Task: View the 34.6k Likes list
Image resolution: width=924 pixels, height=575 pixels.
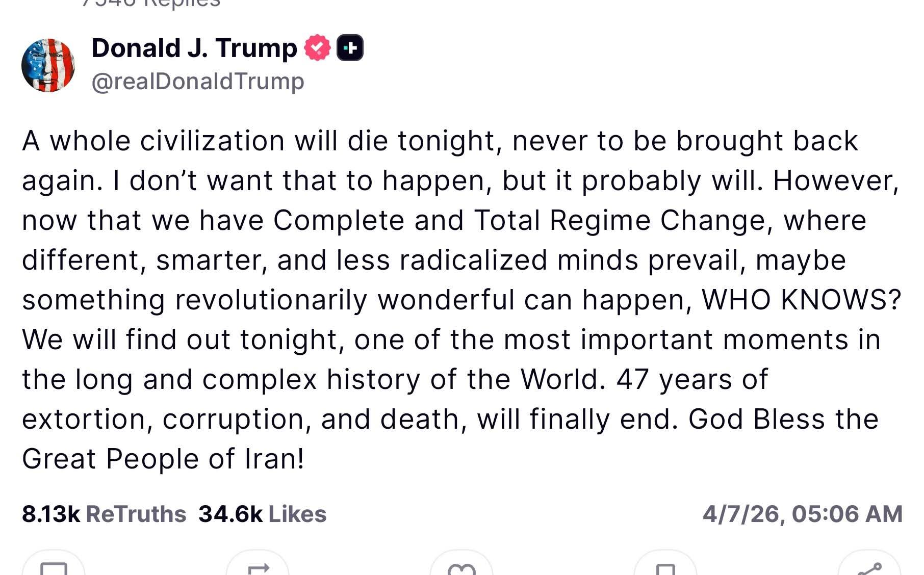Action: click(x=263, y=514)
